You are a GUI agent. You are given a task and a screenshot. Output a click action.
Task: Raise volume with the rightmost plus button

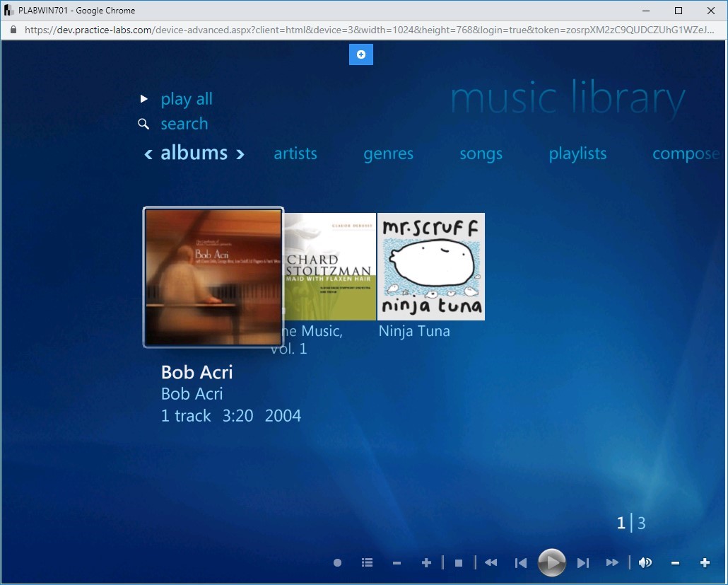point(705,562)
